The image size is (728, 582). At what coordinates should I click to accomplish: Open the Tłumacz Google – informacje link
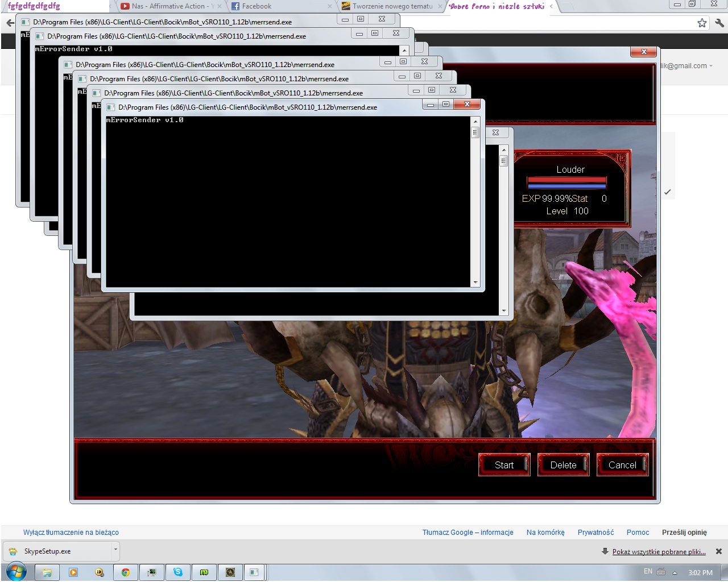(468, 533)
